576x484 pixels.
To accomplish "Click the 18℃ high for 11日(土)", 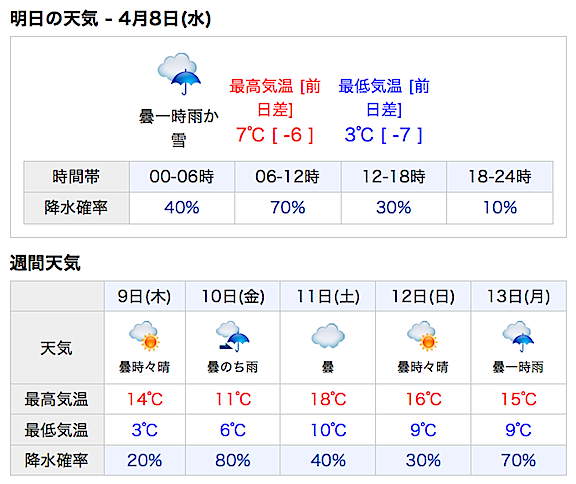I will pos(328,399).
